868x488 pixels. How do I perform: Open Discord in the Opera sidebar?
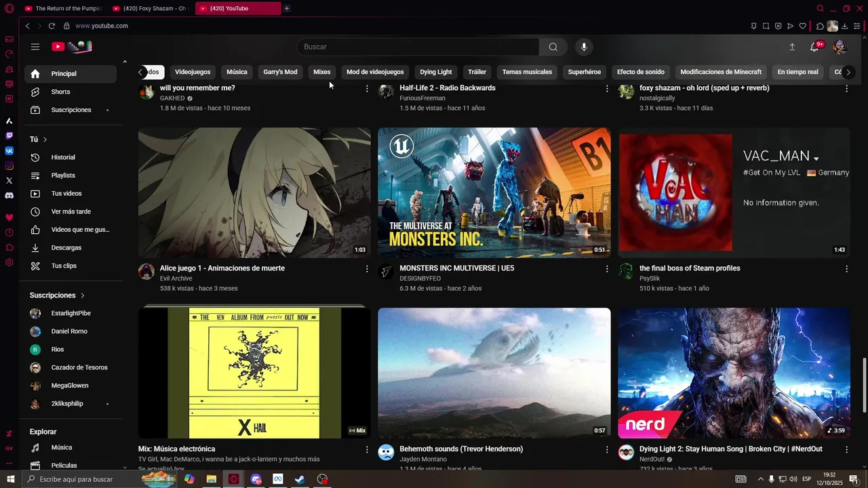pos(9,195)
